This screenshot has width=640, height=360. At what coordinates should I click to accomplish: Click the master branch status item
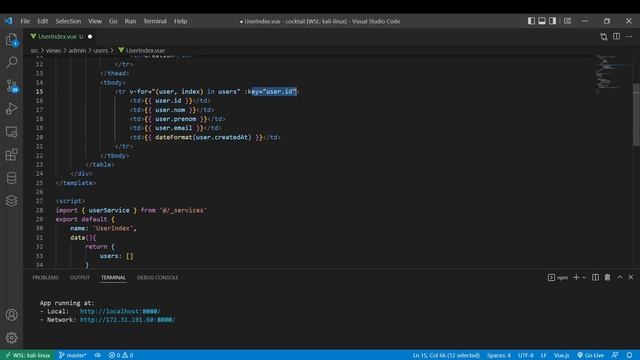pos(73,355)
